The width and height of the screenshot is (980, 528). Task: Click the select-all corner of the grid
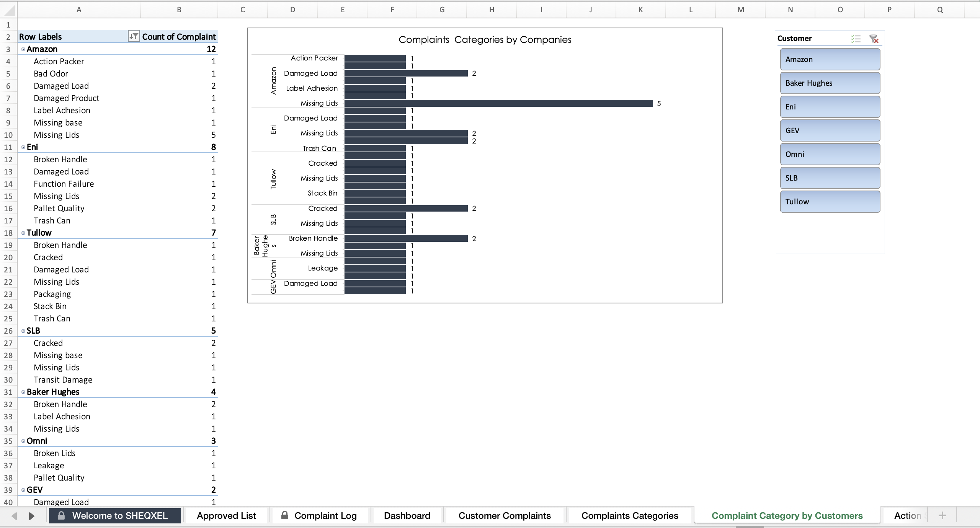click(x=8, y=10)
